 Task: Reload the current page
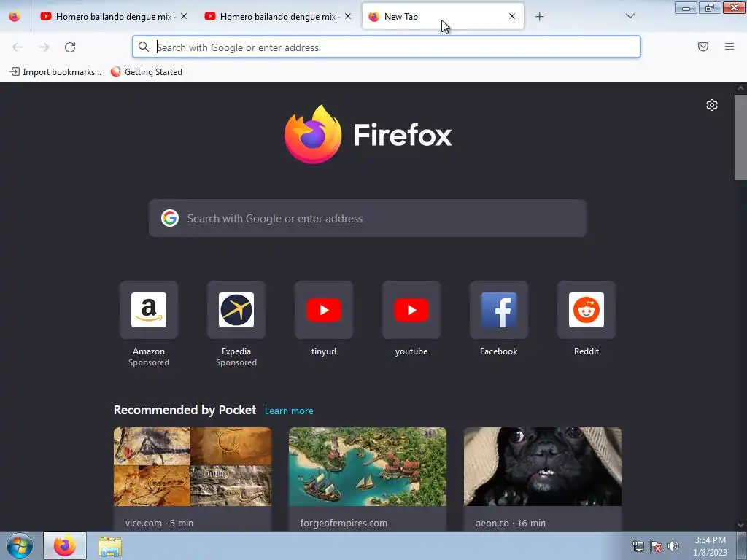coord(70,47)
